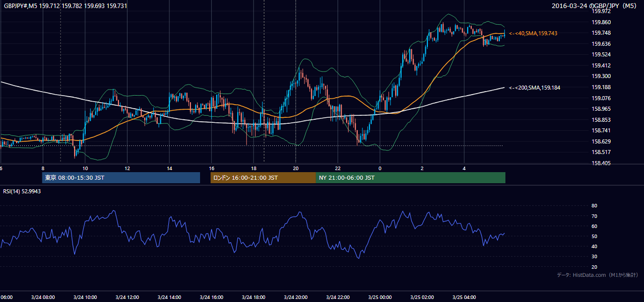Click the 3/25 02:00 time axis label

(422, 297)
